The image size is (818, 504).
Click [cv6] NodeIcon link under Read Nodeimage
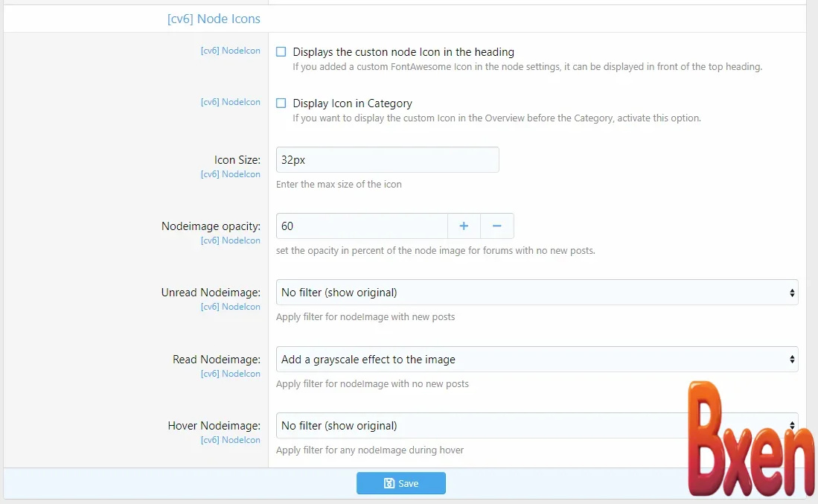pos(231,374)
